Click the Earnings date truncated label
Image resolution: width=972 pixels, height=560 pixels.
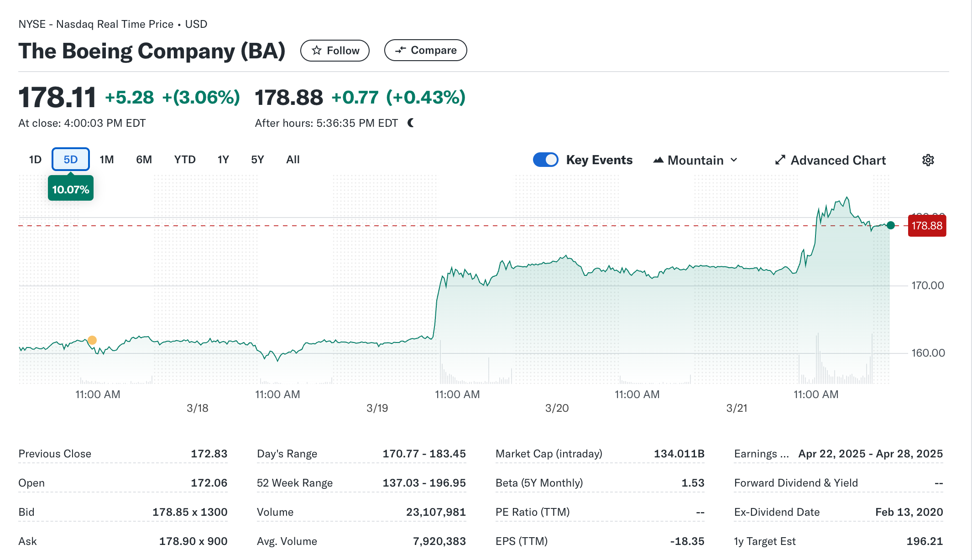(761, 454)
